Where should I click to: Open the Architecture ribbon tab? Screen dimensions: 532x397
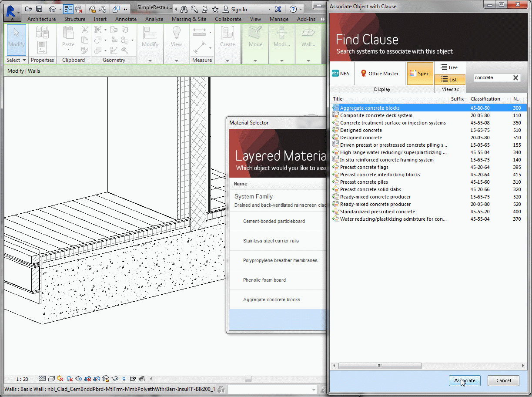pyautogui.click(x=42, y=19)
